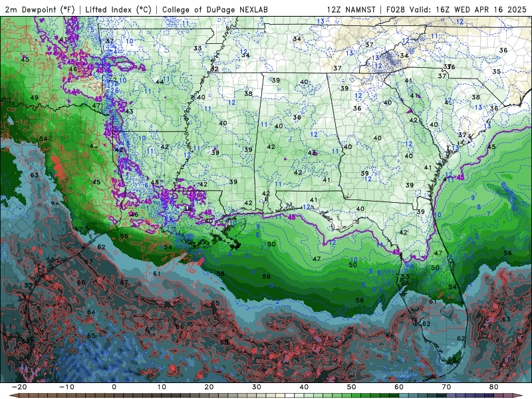Screen dimensions: 532x399
Task: Click the 80 label on the color scale
Action: pos(494,387)
